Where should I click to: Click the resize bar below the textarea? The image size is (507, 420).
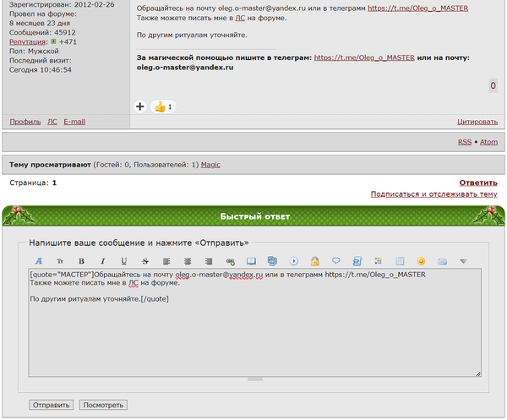point(255,379)
